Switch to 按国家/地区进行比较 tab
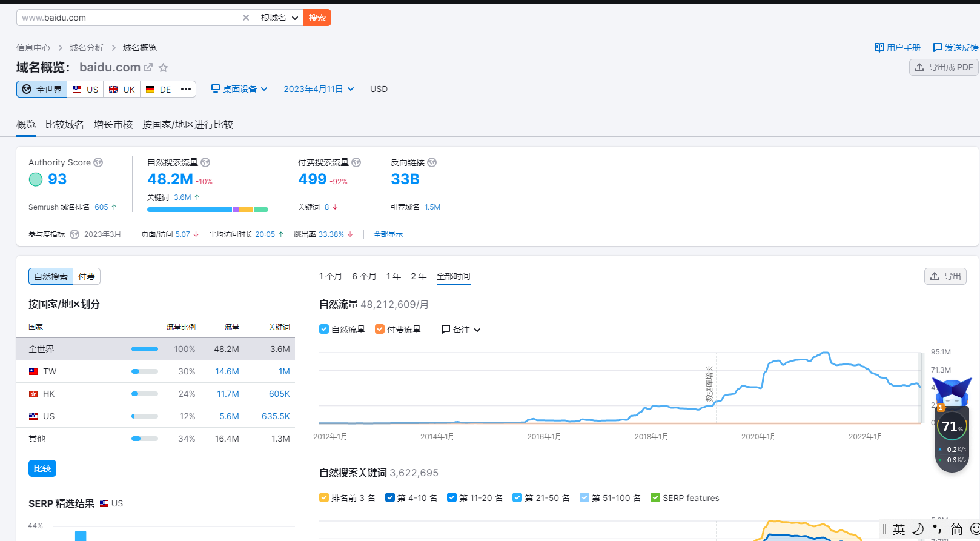Screen dimensions: 980x541 [x=188, y=125]
